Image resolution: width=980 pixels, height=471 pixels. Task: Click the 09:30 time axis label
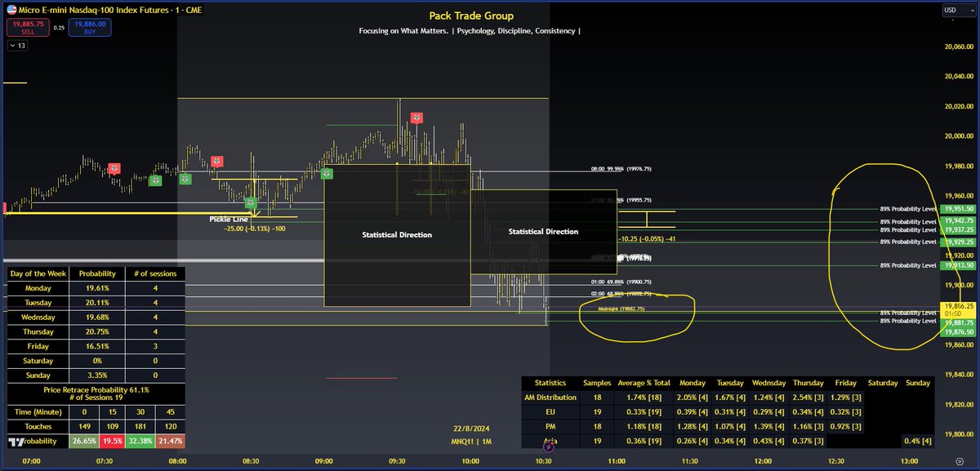(x=397, y=463)
